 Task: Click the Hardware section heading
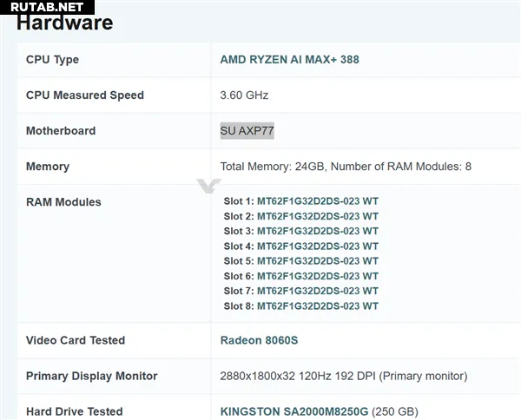point(65,23)
